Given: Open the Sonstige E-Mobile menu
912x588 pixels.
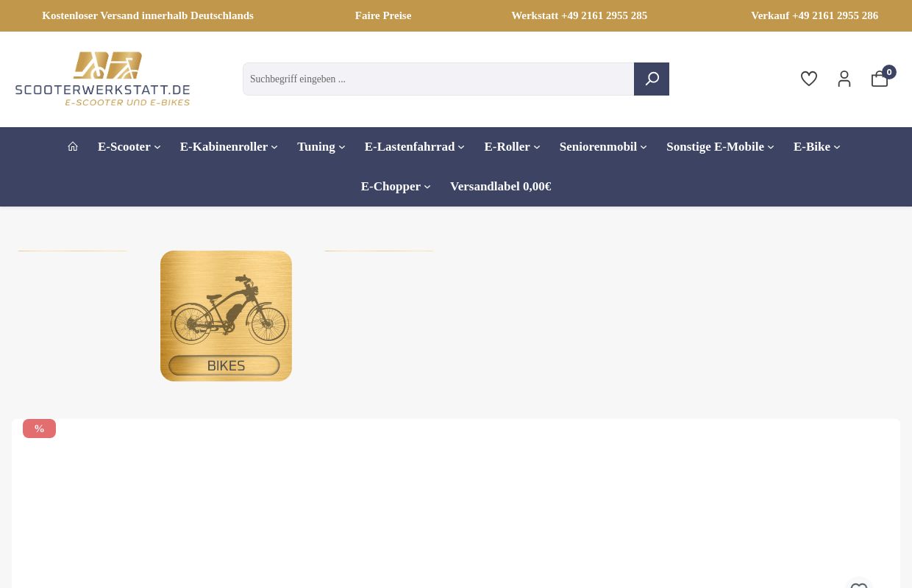Looking at the screenshot, I should 720,147.
